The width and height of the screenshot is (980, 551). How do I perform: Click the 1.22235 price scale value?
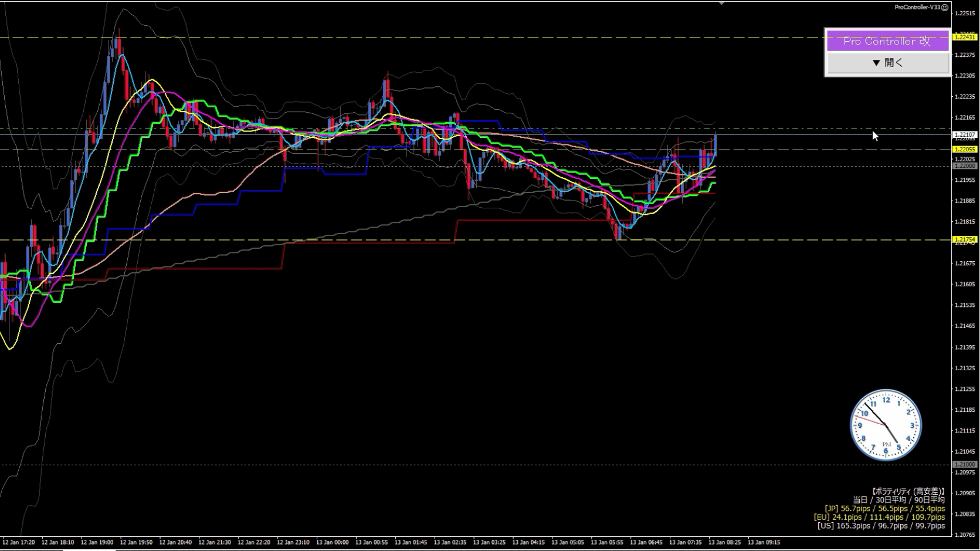coord(965,96)
